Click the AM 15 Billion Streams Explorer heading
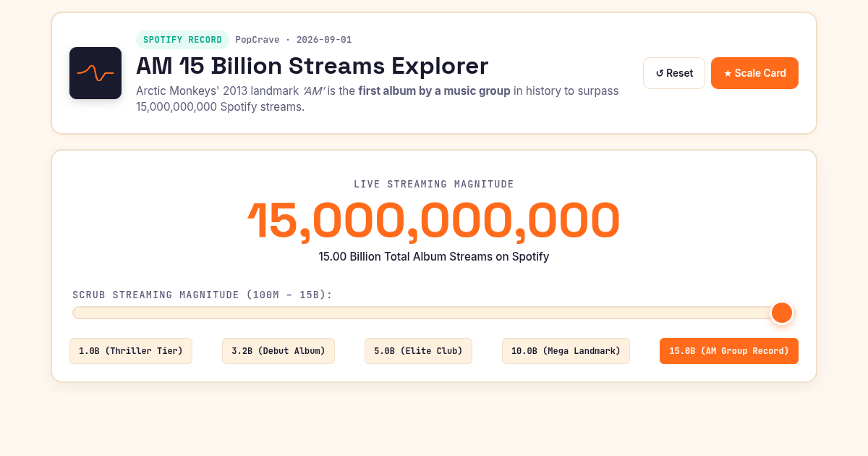This screenshot has height=456, width=868. point(312,66)
